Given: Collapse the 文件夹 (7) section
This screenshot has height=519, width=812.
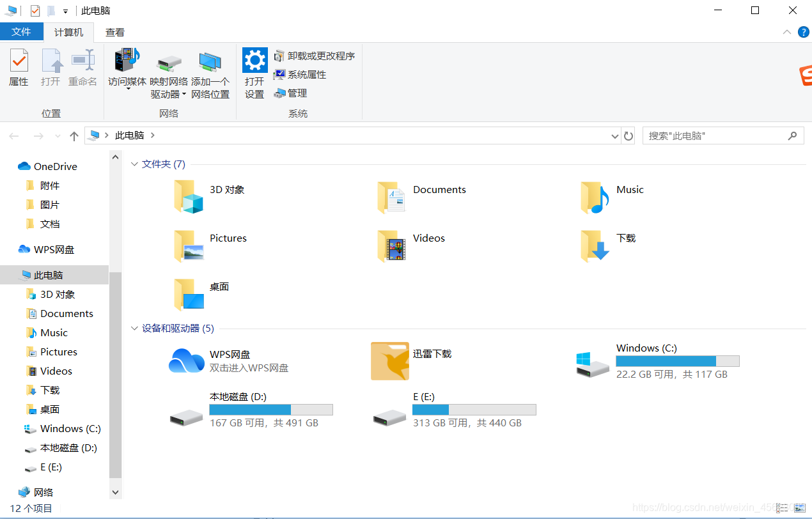Looking at the screenshot, I should point(134,164).
